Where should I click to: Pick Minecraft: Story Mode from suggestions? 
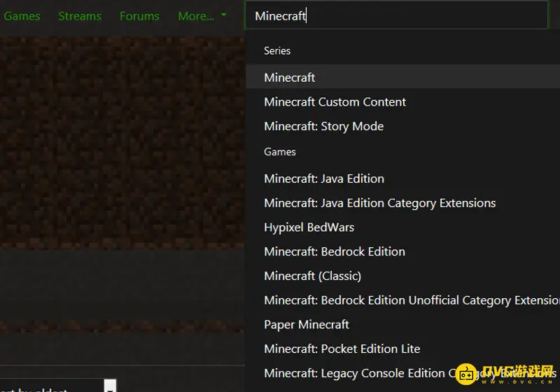click(x=323, y=127)
